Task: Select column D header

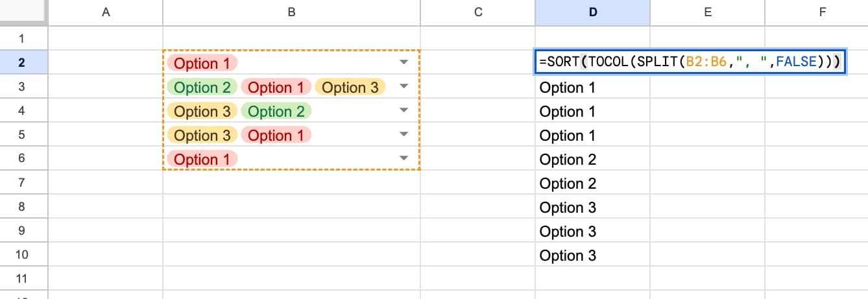Action: (592, 12)
